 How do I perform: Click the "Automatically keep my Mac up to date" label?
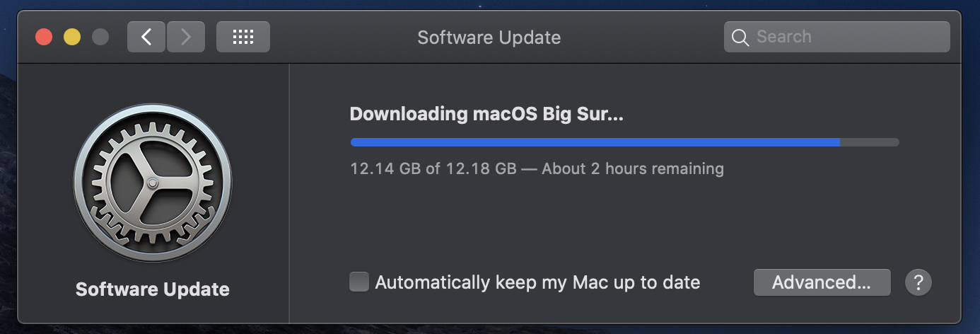537,282
